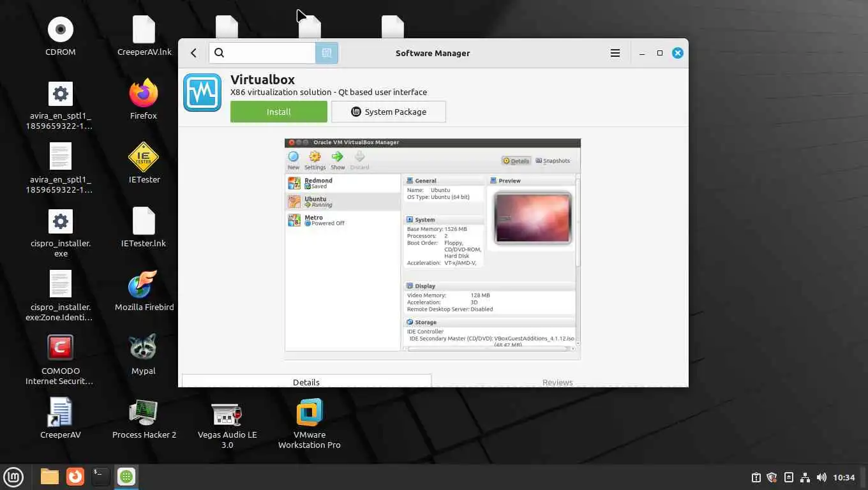Click the Software Manager taskbar button
Screen dimensions: 868x490
tap(126, 477)
